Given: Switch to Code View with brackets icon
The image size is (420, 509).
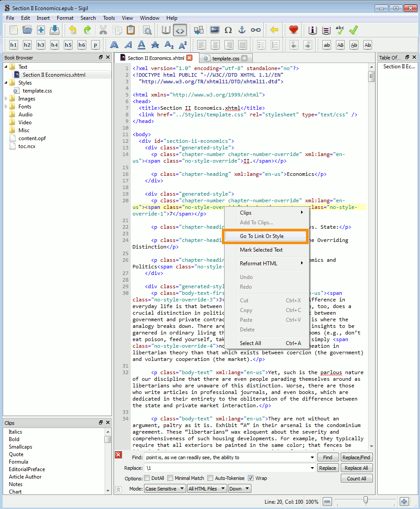Looking at the screenshot, I should coord(179,30).
